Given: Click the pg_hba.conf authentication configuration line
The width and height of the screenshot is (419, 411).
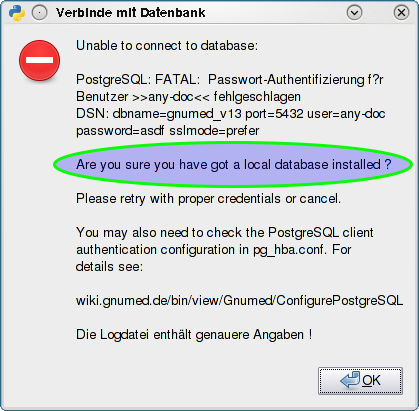Looking at the screenshot, I should point(214,250).
